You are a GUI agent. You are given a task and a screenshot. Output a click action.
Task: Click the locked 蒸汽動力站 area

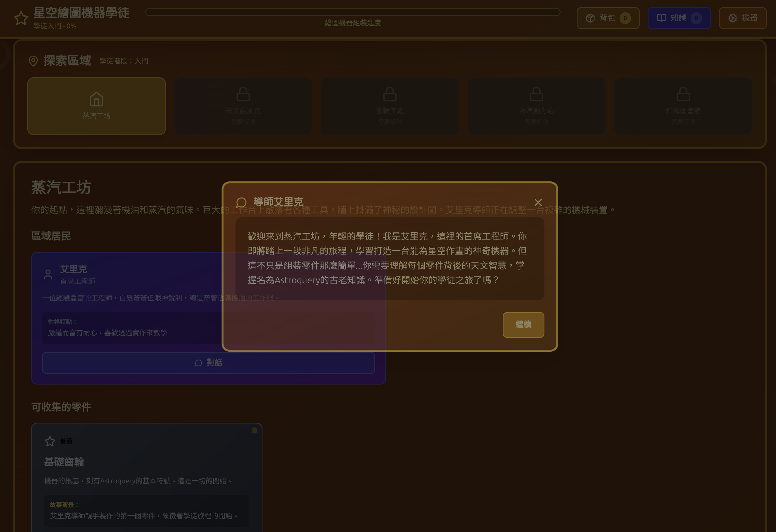(536, 106)
